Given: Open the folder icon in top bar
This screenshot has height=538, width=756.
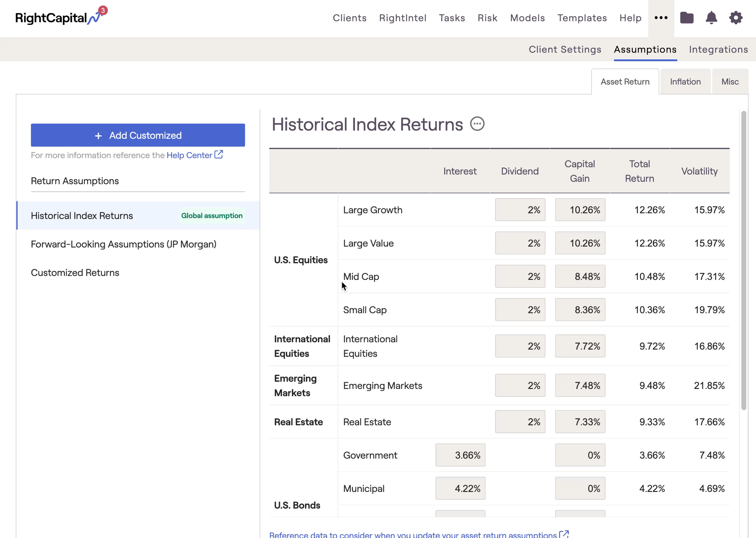Looking at the screenshot, I should tap(686, 18).
